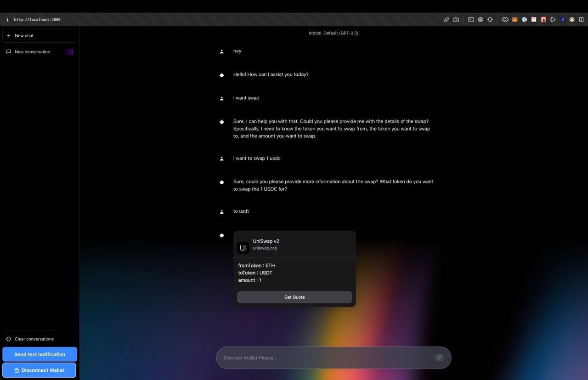Click the 'UniSwap v2' card title
The width and height of the screenshot is (588, 380).
click(x=266, y=241)
